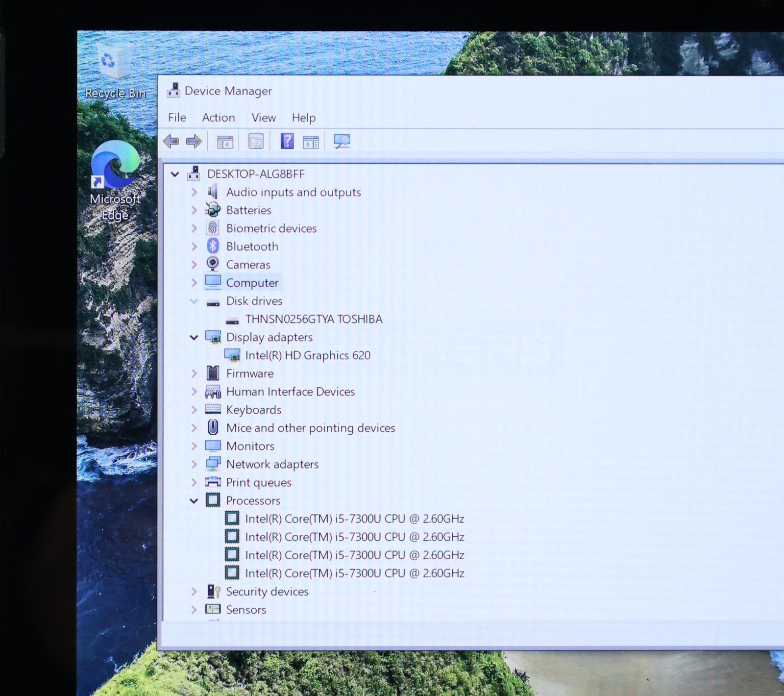The height and width of the screenshot is (696, 784).
Task: Click the blue Help toolbar icon
Action: pos(287,141)
